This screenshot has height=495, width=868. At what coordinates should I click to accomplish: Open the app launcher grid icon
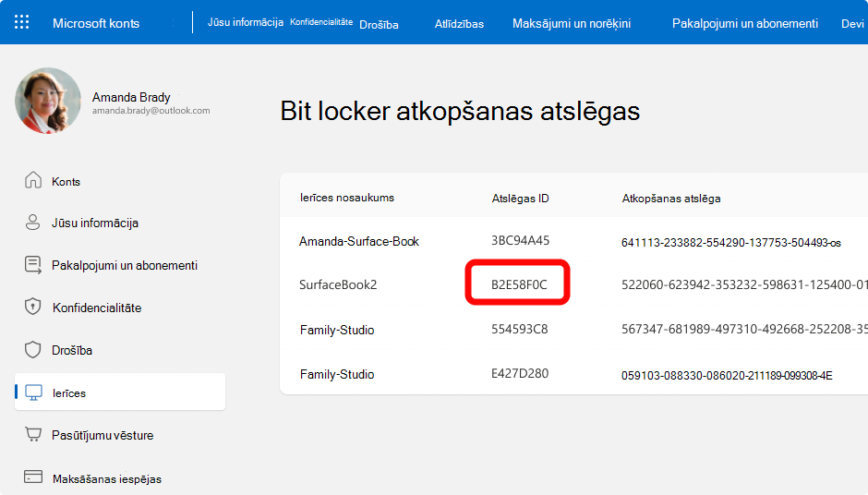click(x=21, y=22)
